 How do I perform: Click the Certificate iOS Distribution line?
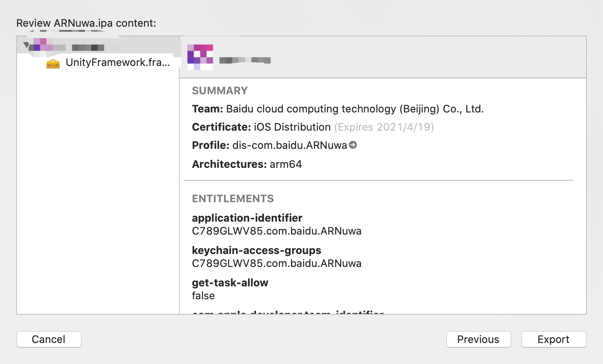[x=313, y=127]
